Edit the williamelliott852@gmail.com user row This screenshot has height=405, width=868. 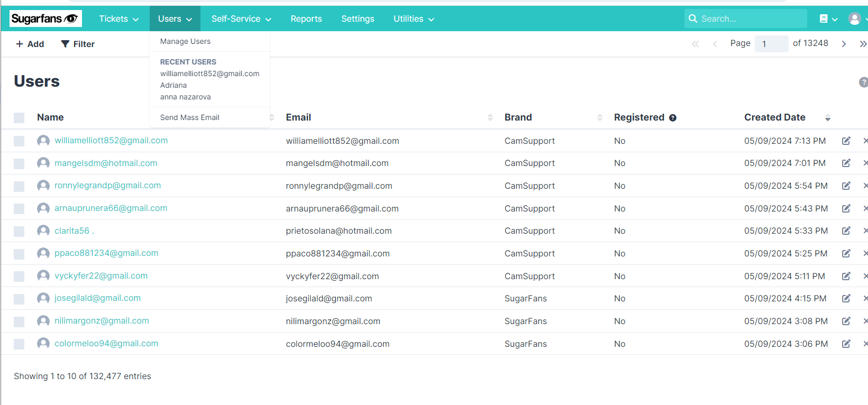coord(846,141)
